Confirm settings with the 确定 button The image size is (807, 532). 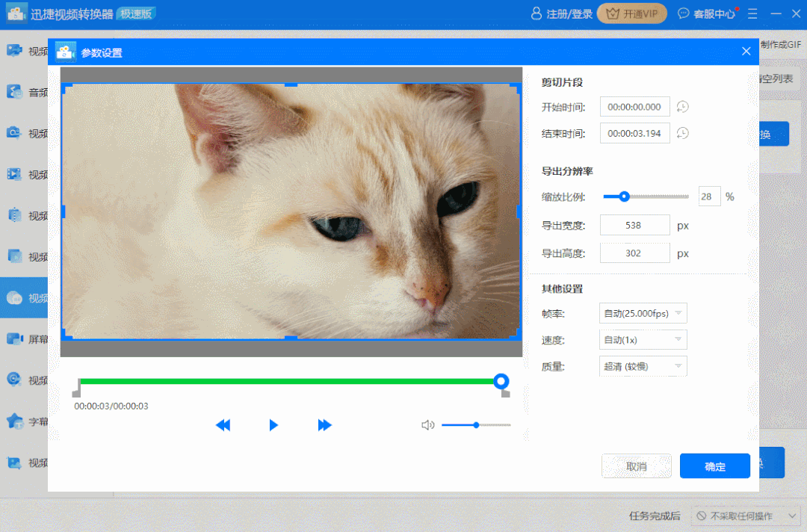(x=714, y=466)
